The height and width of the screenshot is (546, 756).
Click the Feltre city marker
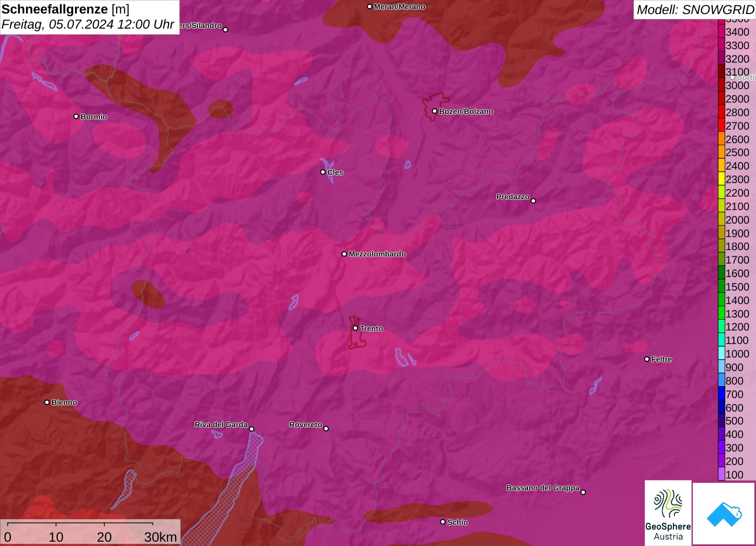pos(647,359)
